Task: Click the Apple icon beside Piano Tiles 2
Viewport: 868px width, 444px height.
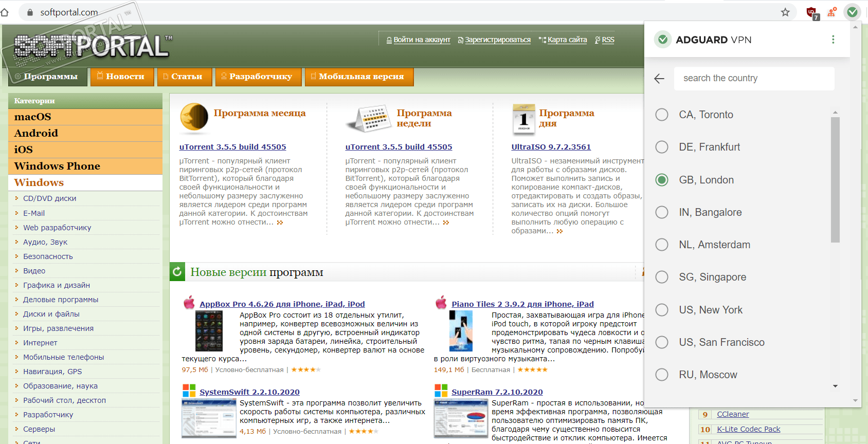Action: tap(441, 302)
